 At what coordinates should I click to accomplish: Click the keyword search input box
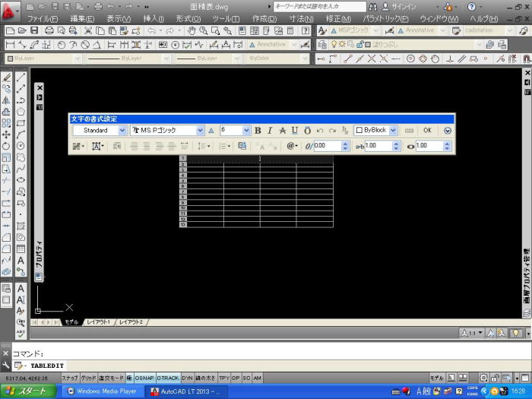(320, 6)
